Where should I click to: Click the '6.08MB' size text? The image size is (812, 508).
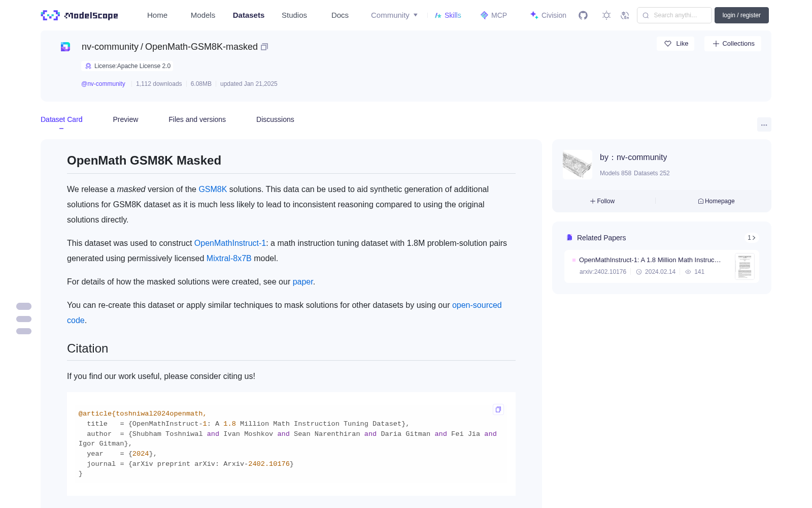click(x=201, y=84)
